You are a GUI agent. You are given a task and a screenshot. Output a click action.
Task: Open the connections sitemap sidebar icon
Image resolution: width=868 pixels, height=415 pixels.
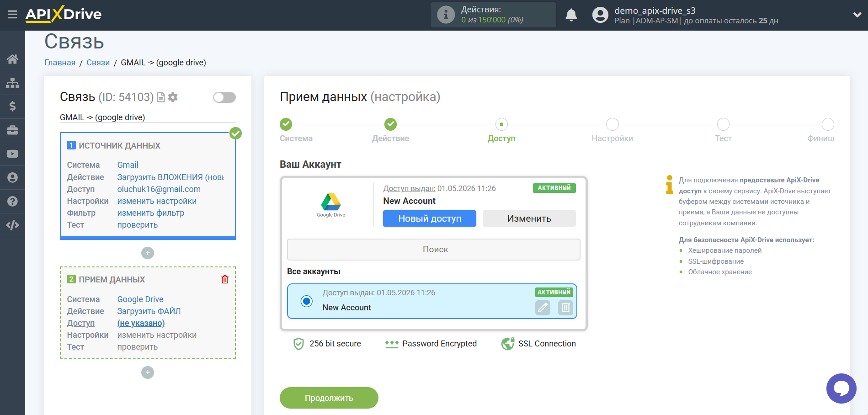point(12,83)
